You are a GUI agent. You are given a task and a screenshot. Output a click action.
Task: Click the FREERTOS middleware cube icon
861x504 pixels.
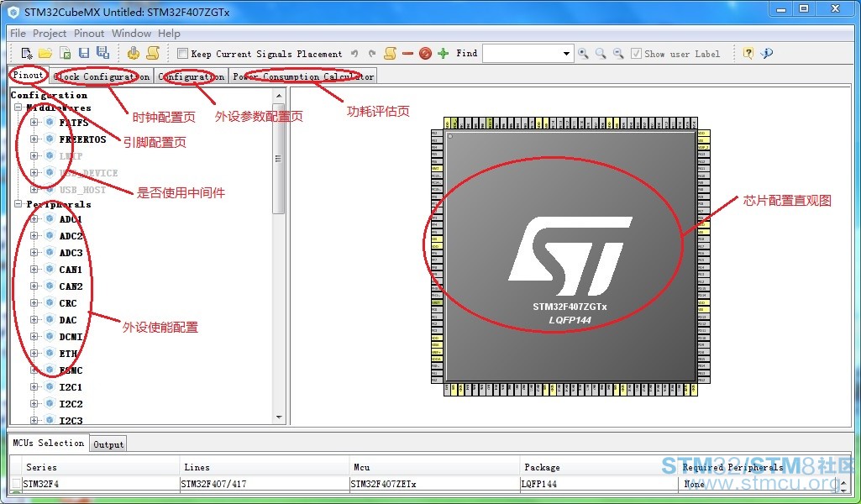50,139
